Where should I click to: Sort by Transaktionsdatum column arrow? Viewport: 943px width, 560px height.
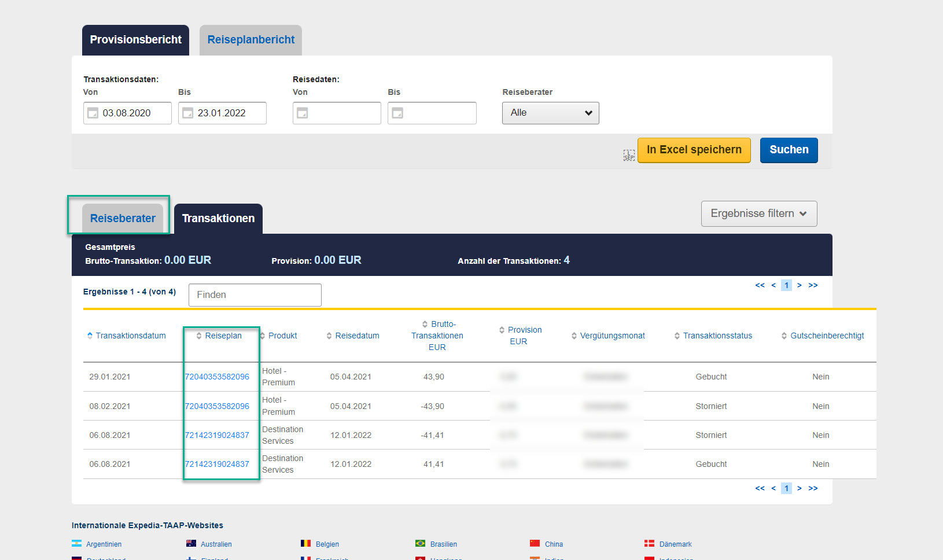tap(90, 336)
